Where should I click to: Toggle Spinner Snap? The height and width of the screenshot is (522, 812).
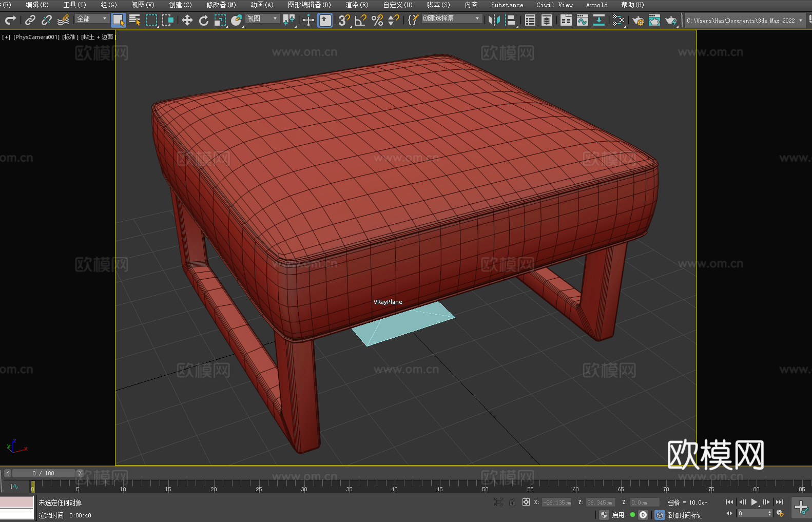coord(394,20)
